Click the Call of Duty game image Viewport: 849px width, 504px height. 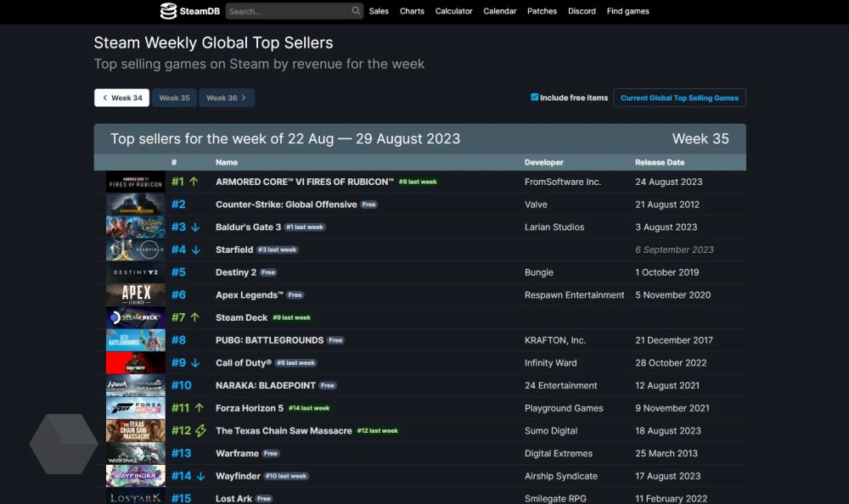coord(135,363)
